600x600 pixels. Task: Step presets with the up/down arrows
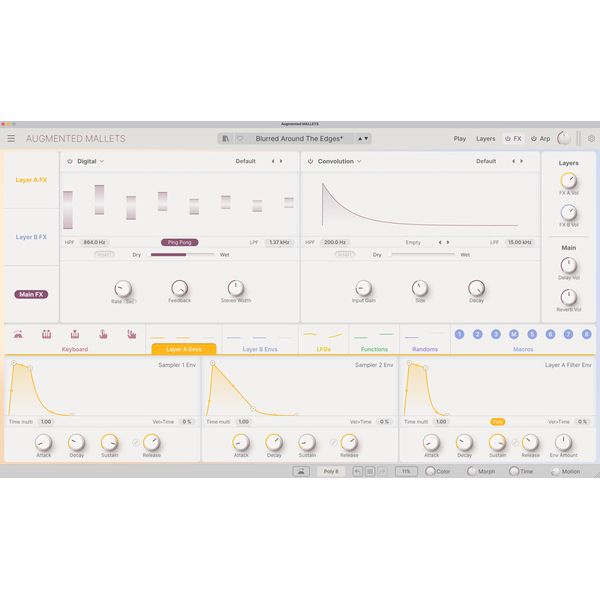click(363, 139)
